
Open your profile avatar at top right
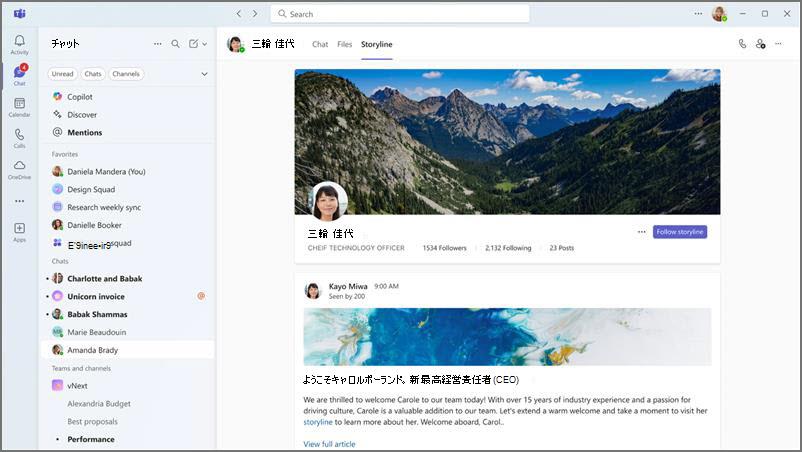click(719, 14)
